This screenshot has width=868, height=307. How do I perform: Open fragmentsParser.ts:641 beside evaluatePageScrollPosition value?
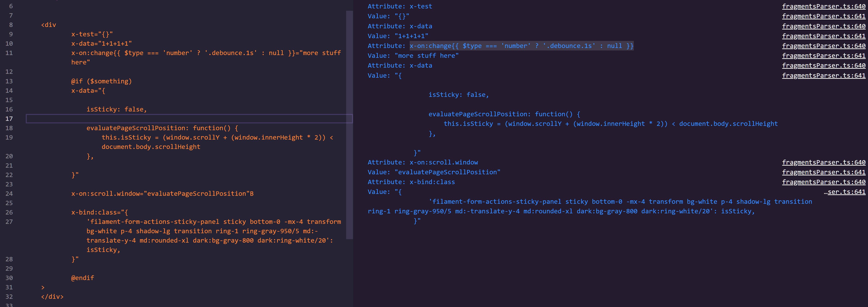click(x=823, y=172)
